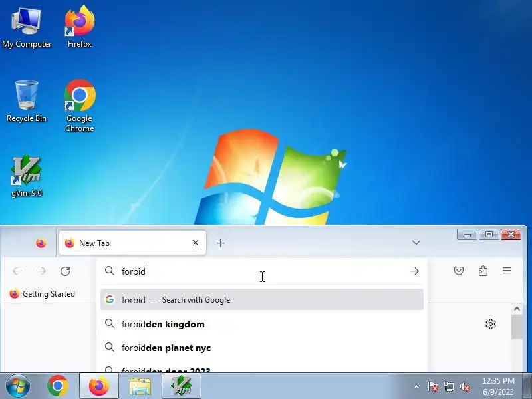Choose the forbidden planet nyc suggestion
This screenshot has height=399, width=532.
[262, 348]
